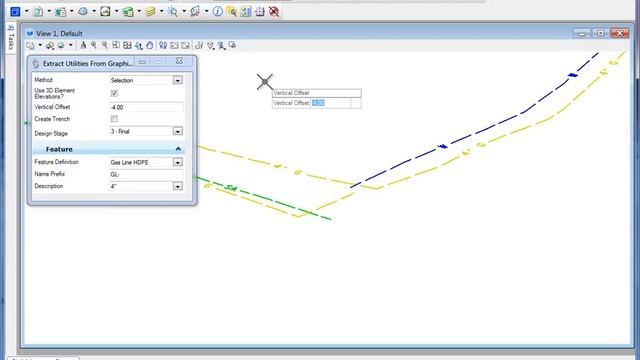Viewport: 640px width, 360px height.
Task: Click the globe-shaped icon in main toolbar
Action: 83,11
